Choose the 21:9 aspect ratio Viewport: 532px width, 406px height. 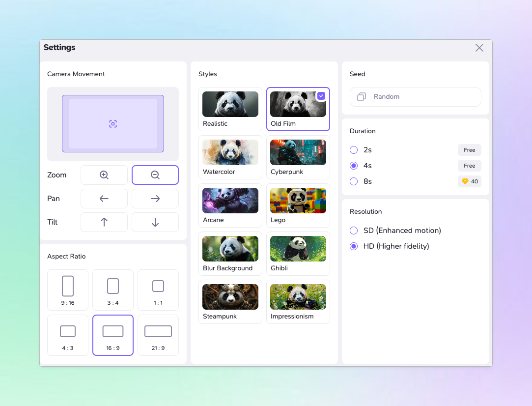click(x=158, y=335)
